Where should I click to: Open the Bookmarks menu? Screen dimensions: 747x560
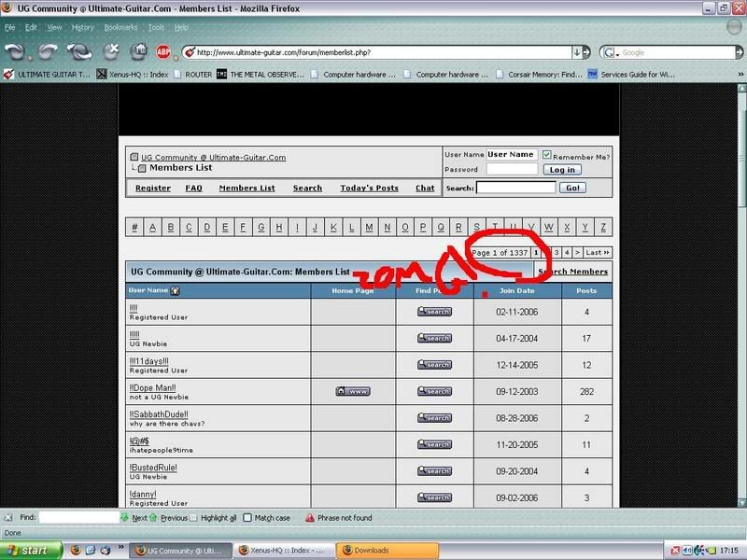point(120,28)
